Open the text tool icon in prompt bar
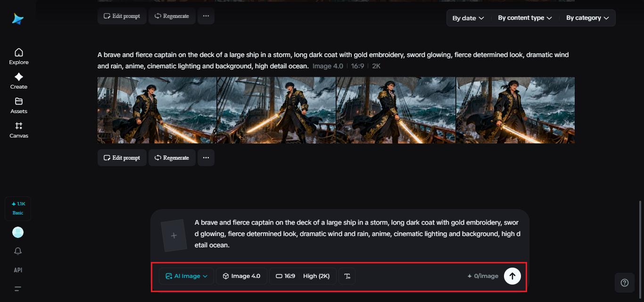The height and width of the screenshot is (302, 644). (347, 276)
